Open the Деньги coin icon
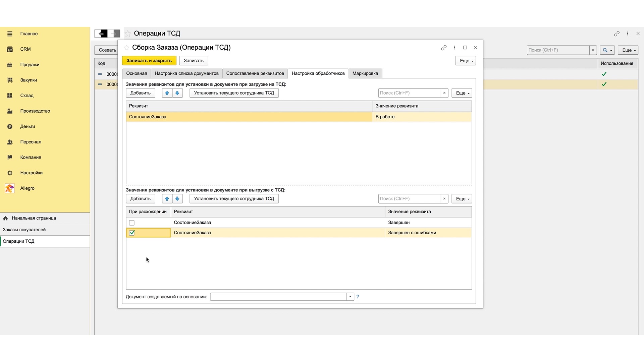Screen dimensions: 644x362 coord(10,126)
